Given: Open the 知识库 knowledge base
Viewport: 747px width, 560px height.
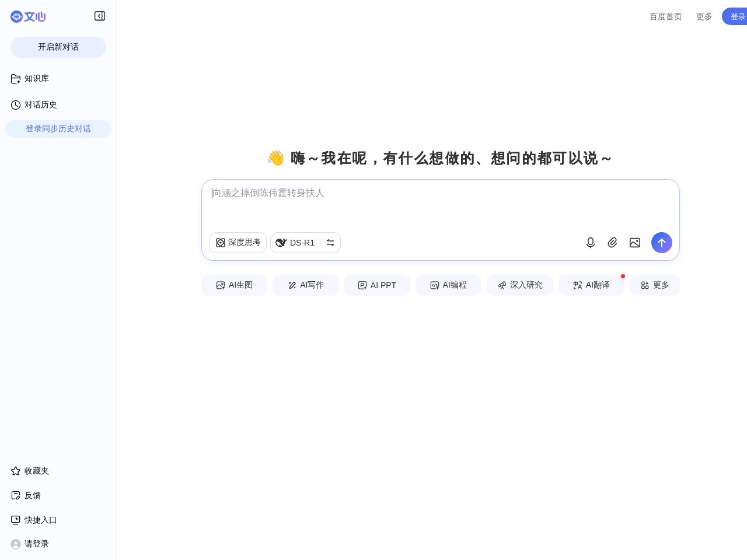Looking at the screenshot, I should (x=37, y=78).
